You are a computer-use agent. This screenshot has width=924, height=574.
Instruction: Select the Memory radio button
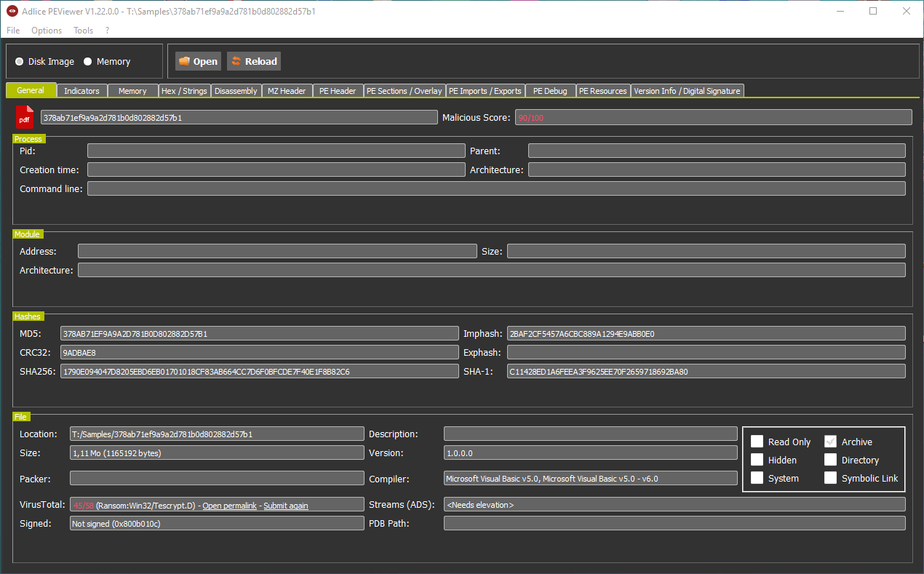coord(88,62)
